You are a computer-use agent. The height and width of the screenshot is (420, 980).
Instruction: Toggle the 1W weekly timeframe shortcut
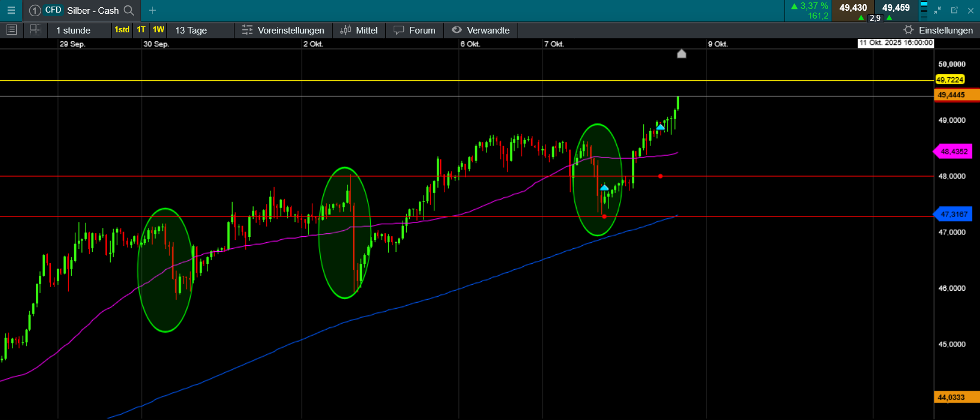click(159, 30)
